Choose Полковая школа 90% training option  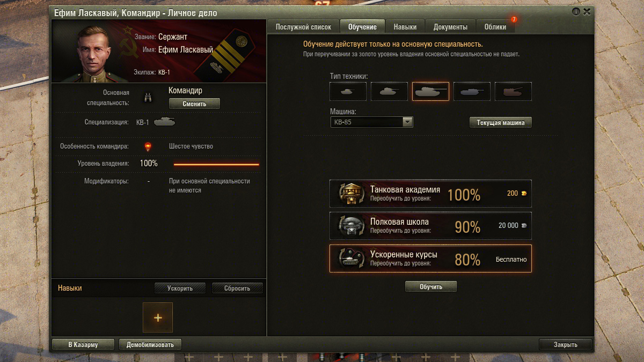click(x=430, y=226)
